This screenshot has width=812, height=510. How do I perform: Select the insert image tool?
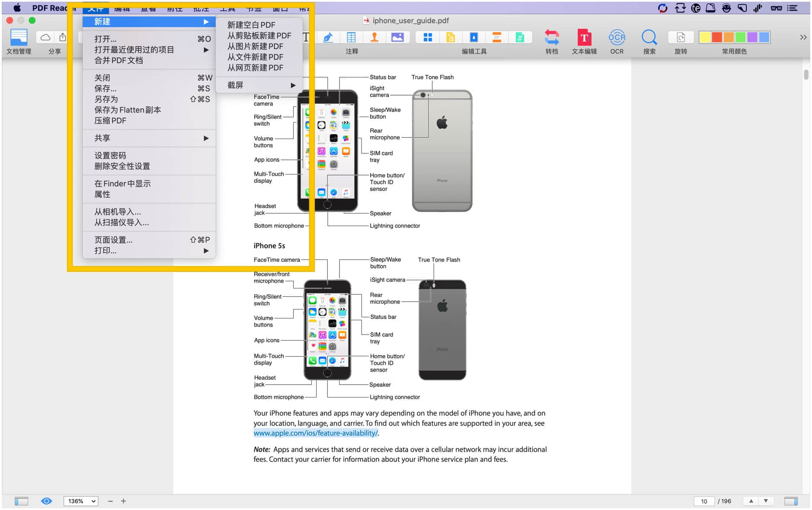[x=397, y=38]
